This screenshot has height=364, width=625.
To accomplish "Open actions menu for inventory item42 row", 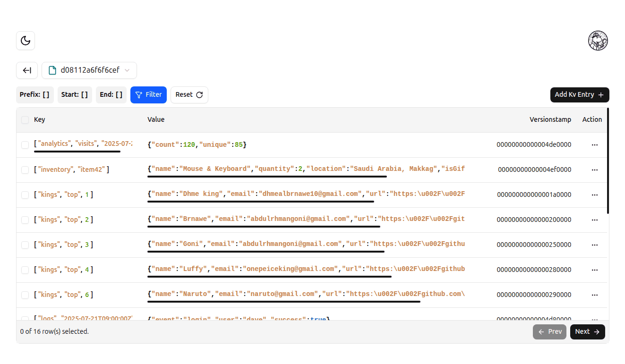I will point(594,169).
